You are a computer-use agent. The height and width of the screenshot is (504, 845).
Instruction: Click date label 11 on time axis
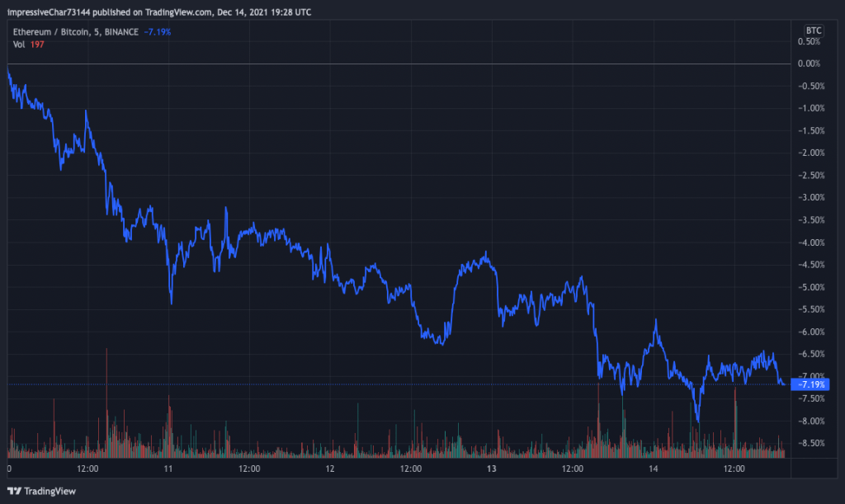(x=168, y=469)
